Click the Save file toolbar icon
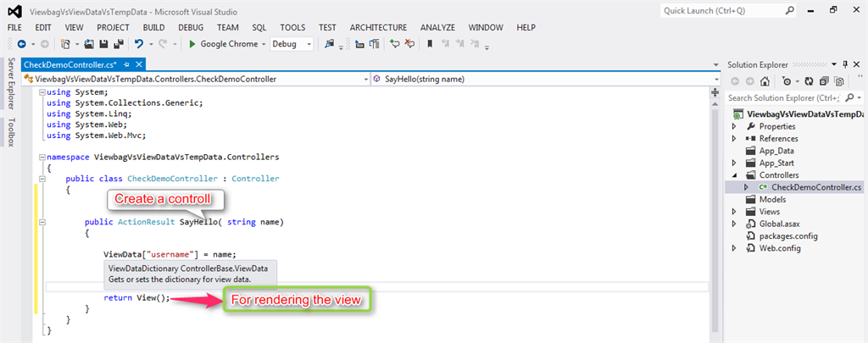 (104, 44)
